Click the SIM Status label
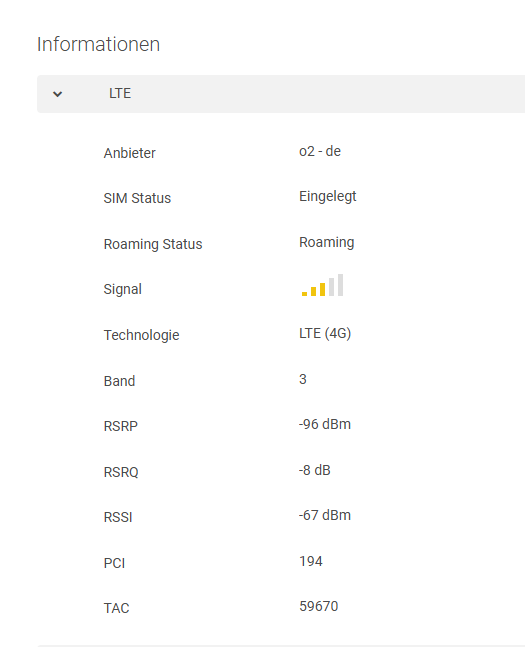The width and height of the screenshot is (525, 647). 137,198
